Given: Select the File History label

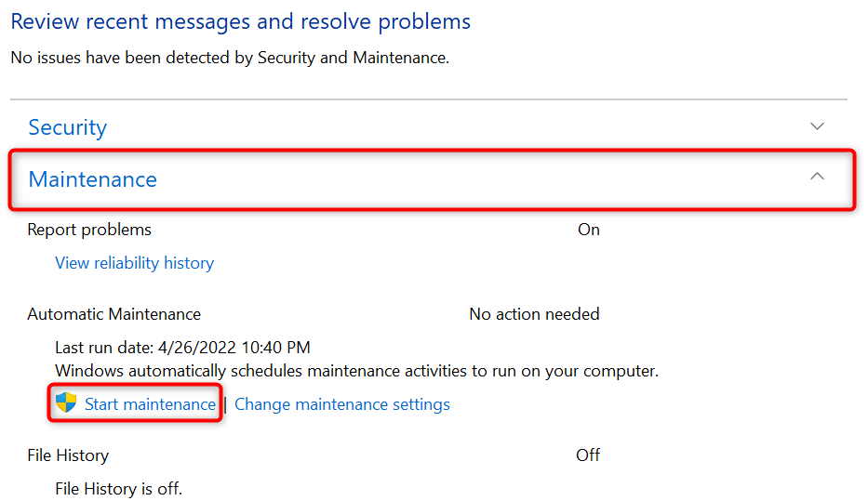Looking at the screenshot, I should tap(68, 455).
